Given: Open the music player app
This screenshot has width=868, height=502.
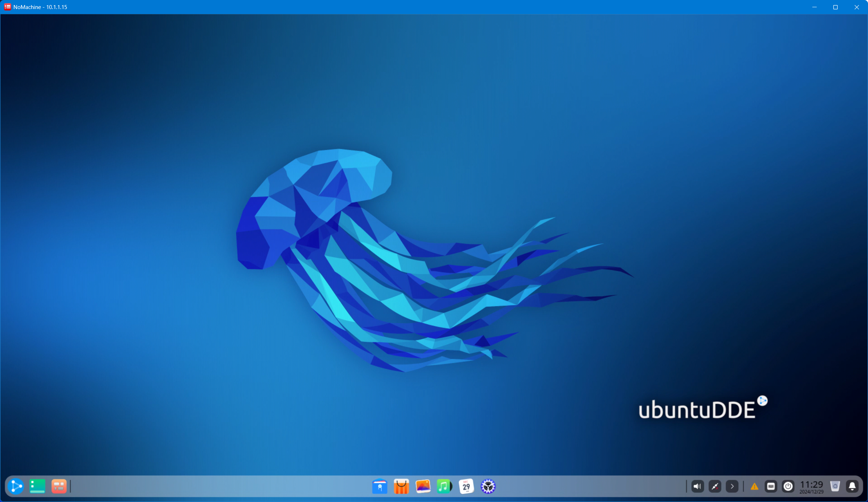Looking at the screenshot, I should tap(444, 486).
